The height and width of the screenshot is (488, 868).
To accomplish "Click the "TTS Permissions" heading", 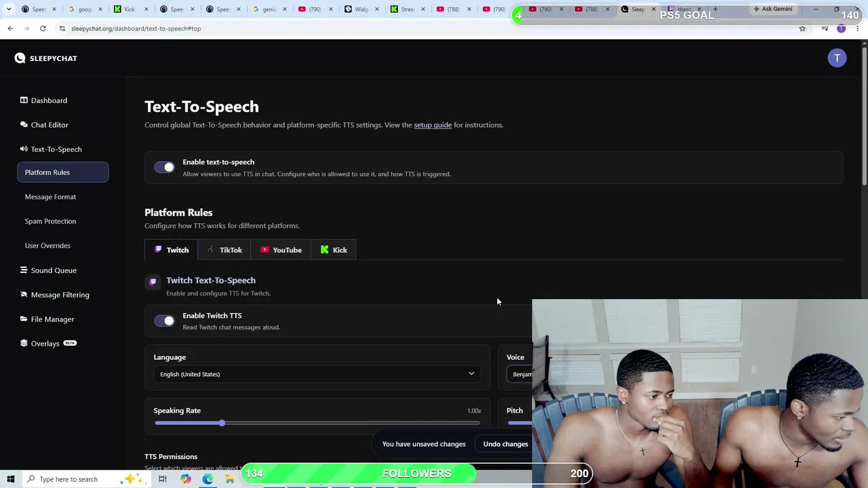I will point(171,457).
